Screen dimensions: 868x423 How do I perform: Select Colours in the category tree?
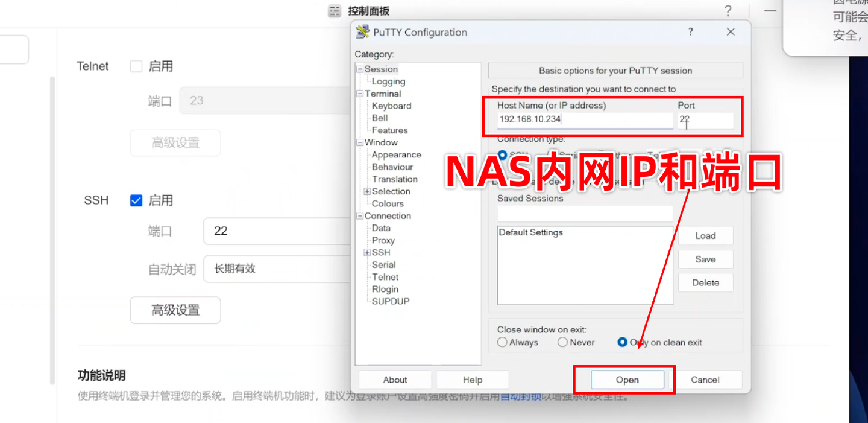388,203
